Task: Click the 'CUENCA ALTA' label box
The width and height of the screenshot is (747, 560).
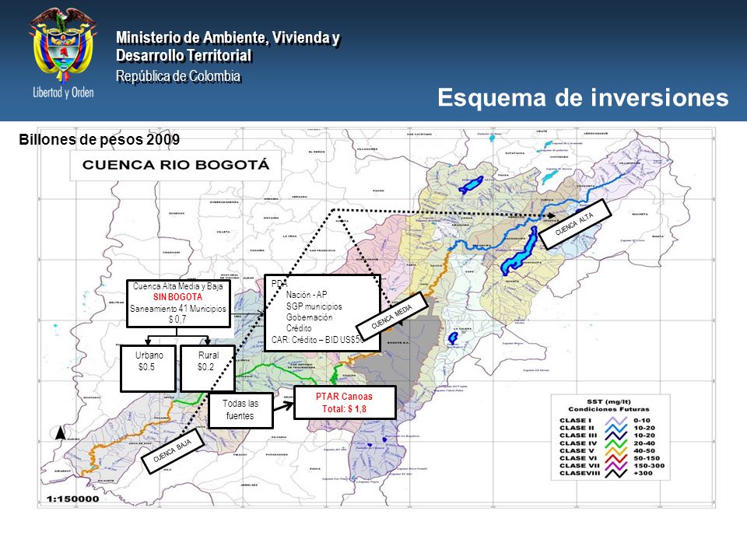Action: pos(574,224)
